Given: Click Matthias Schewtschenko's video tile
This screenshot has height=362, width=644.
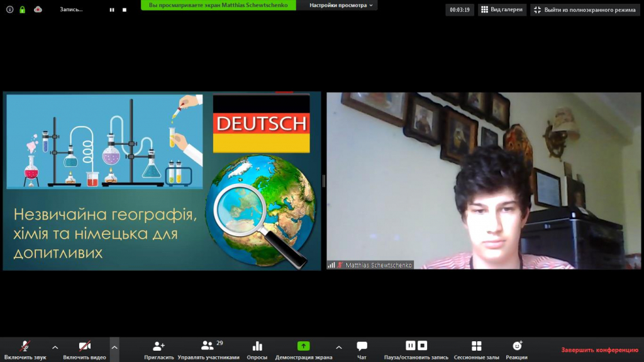Looking at the screenshot, I should point(484,181).
